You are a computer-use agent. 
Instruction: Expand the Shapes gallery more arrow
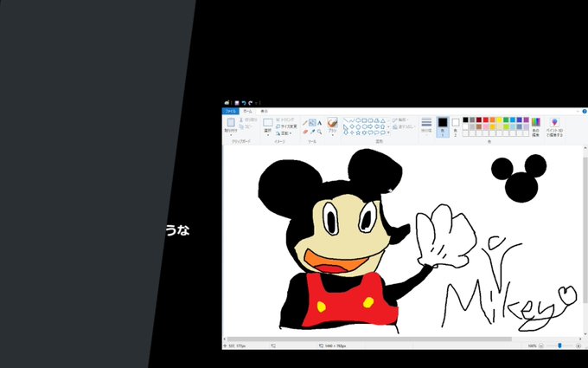pos(388,132)
